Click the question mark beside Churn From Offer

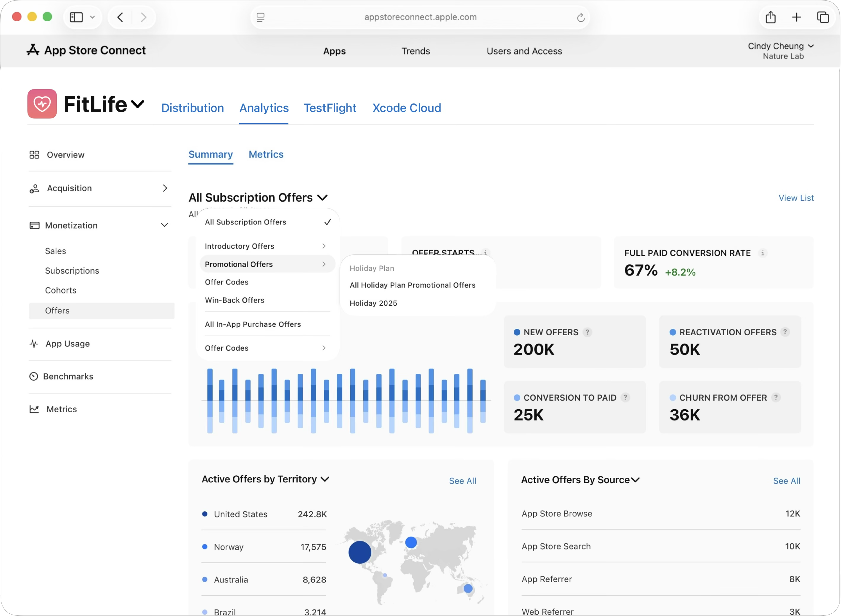pos(776,397)
